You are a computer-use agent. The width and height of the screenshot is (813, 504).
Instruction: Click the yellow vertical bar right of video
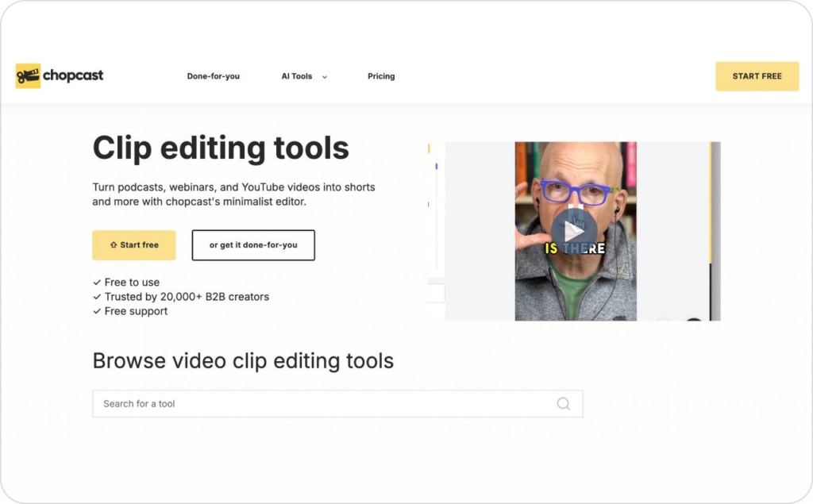tap(710, 202)
